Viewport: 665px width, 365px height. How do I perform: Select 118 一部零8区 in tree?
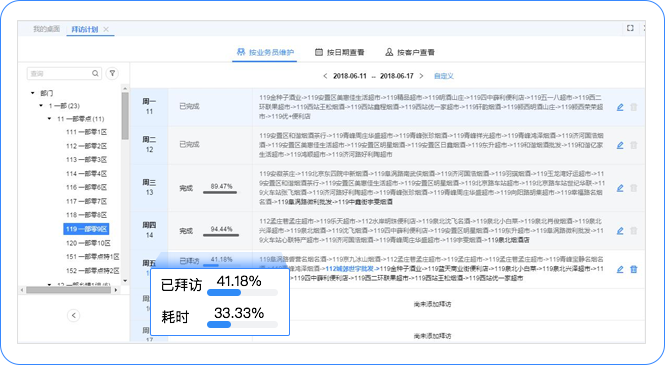(x=86, y=215)
